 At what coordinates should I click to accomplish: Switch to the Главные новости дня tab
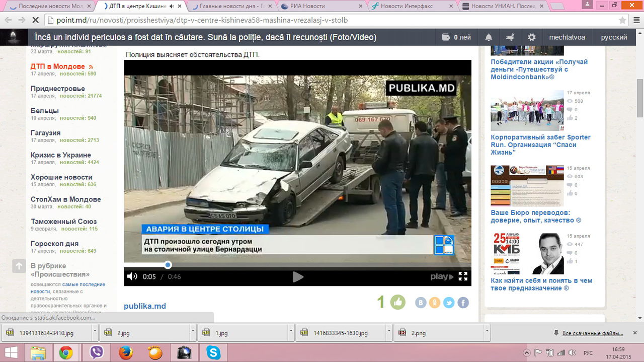coord(230,6)
